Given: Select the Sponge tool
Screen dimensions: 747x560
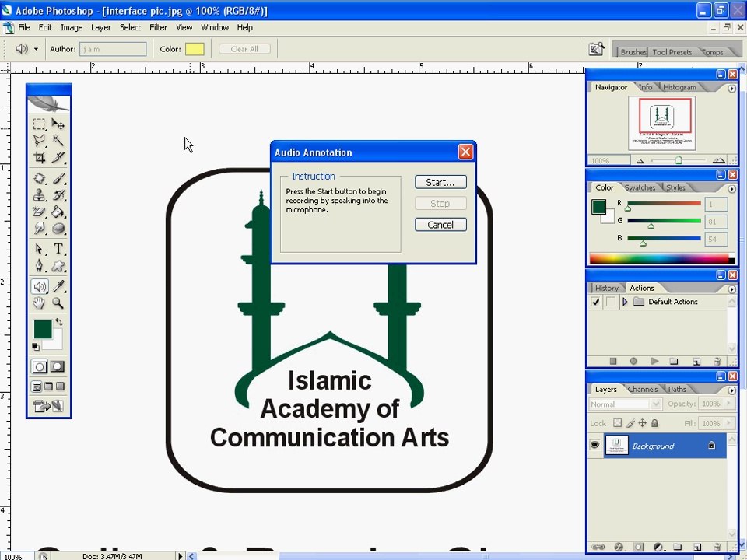Looking at the screenshot, I should coord(58,228).
